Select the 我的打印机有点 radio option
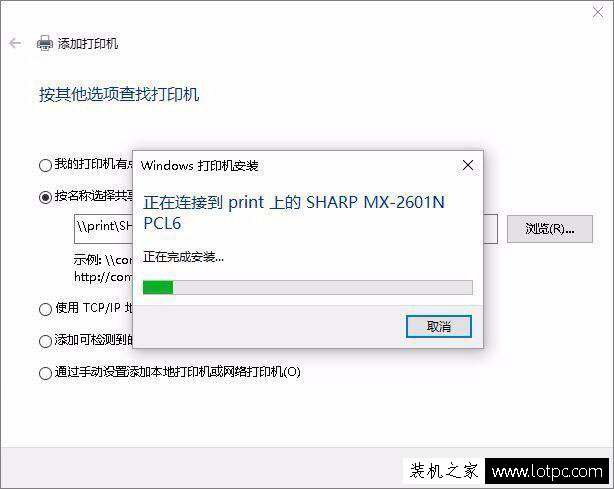 45,165
